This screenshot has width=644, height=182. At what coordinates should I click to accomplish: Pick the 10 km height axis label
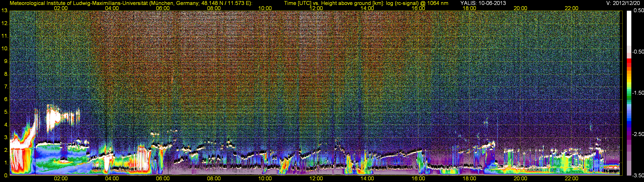[5, 49]
